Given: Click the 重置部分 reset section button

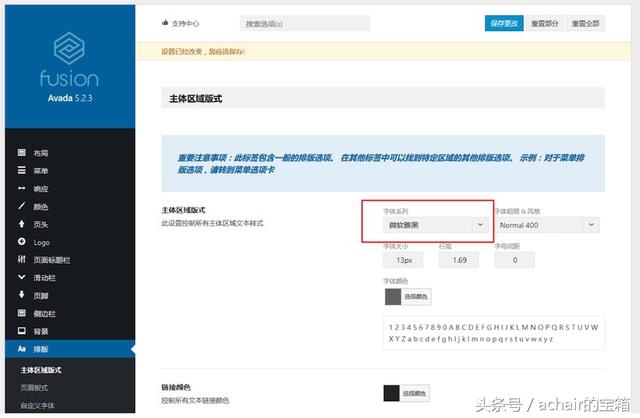Looking at the screenshot, I should tap(544, 23).
